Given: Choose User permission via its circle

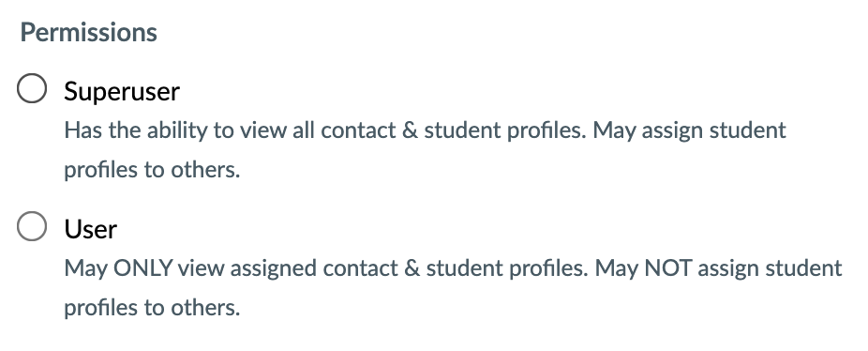Looking at the screenshot, I should click(32, 226).
